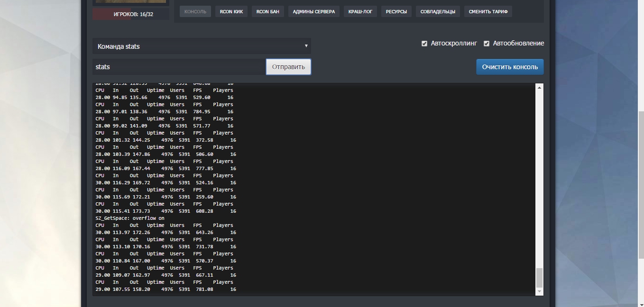Open the Краш-лог tab
Viewport: 644px width, 307px height.
[360, 11]
